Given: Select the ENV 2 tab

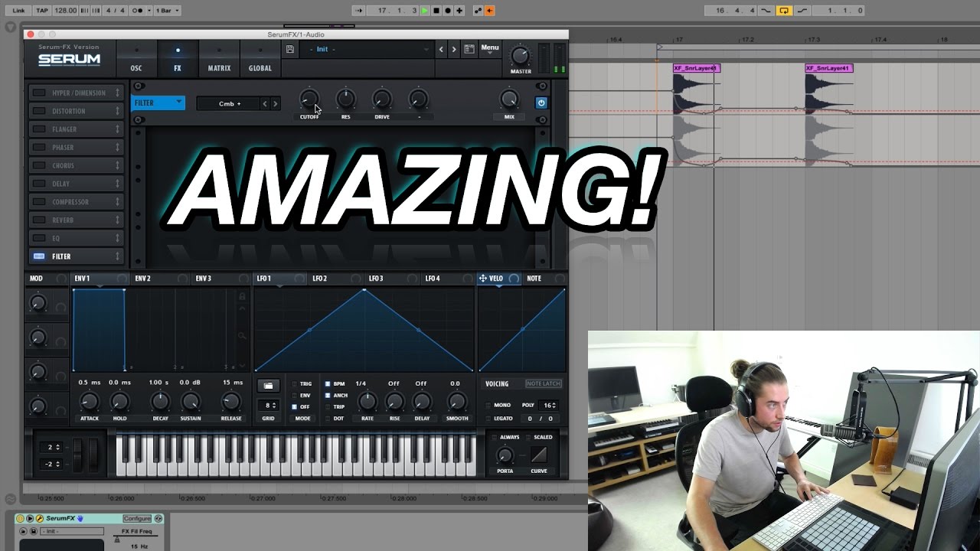Looking at the screenshot, I should (159, 279).
